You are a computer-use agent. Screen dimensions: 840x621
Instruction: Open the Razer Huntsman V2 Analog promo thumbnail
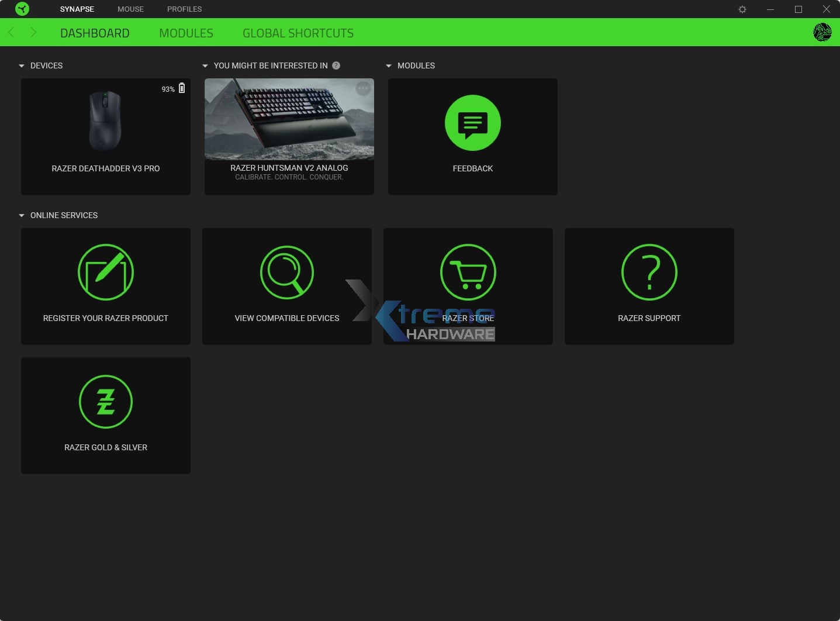[289, 119]
